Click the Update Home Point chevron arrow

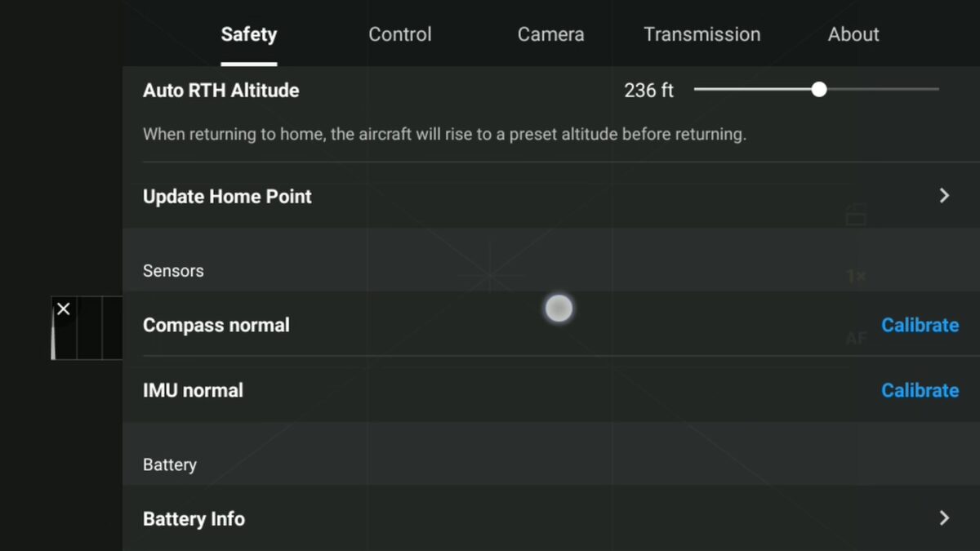pos(943,196)
